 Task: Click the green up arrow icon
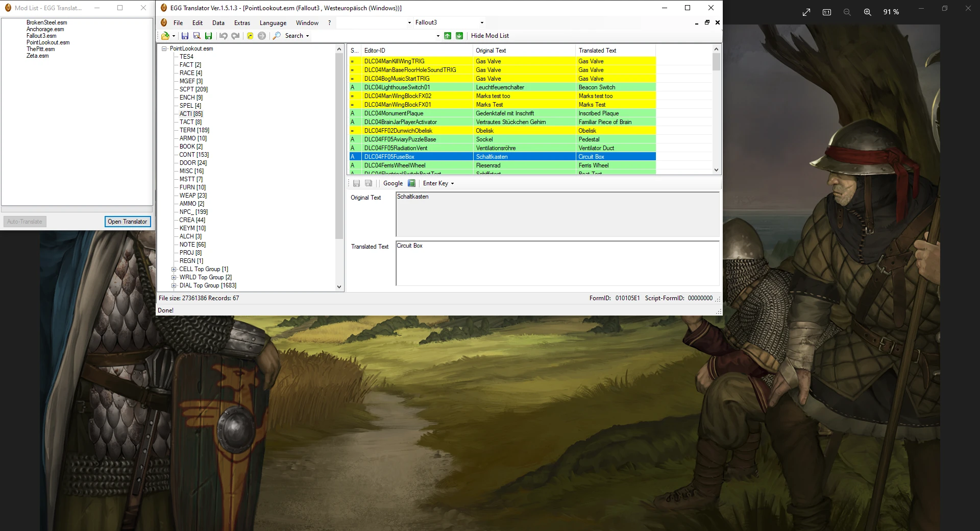[x=448, y=36]
